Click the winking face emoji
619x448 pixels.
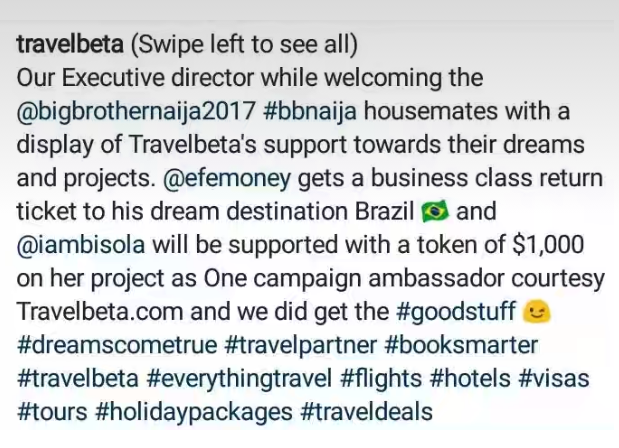coord(536,311)
